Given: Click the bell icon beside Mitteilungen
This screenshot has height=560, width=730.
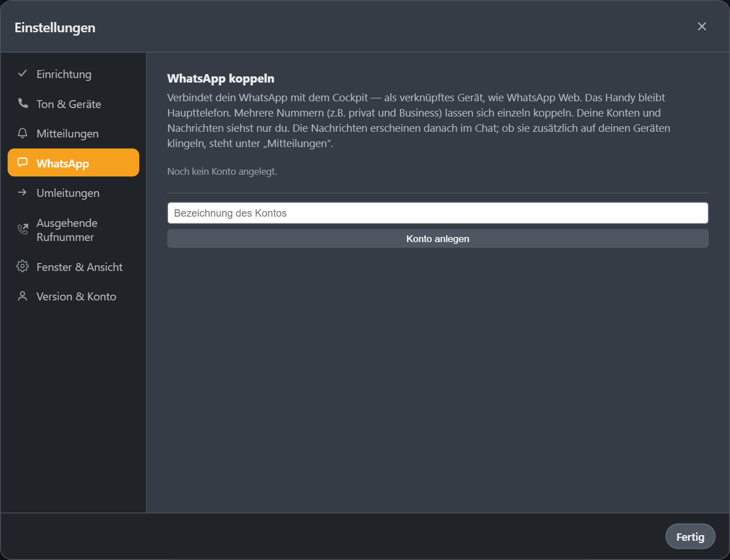Looking at the screenshot, I should [23, 133].
